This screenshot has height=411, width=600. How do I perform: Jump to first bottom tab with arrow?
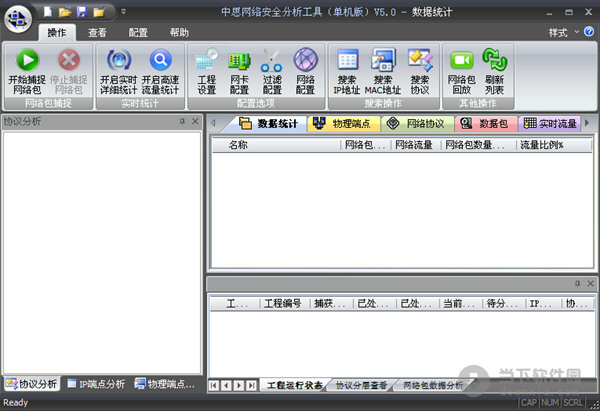214,385
